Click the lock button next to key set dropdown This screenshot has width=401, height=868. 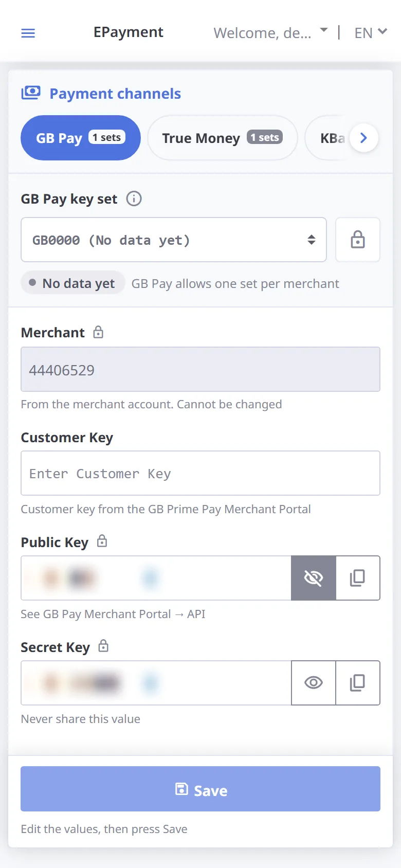pyautogui.click(x=358, y=240)
